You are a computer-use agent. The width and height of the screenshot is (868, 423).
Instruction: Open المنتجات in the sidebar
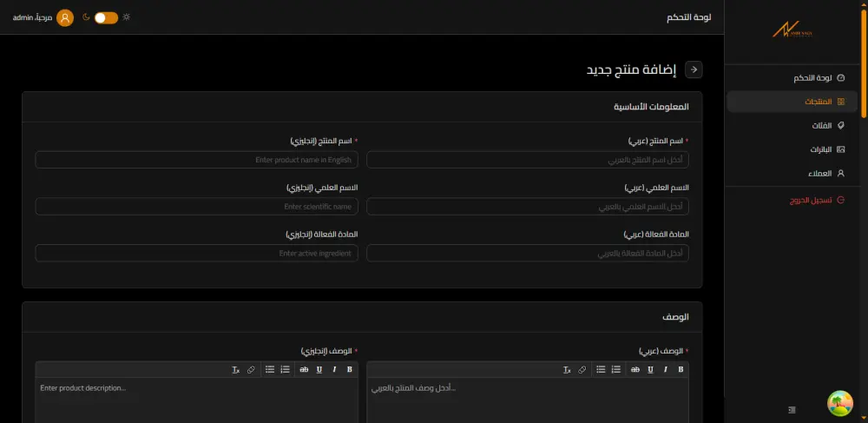[792, 102]
